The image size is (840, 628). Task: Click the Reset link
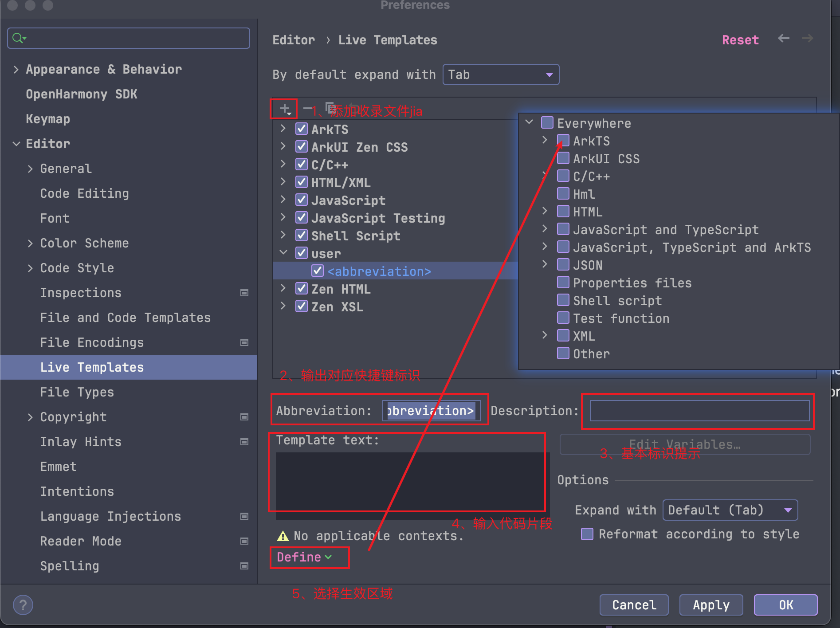point(740,40)
